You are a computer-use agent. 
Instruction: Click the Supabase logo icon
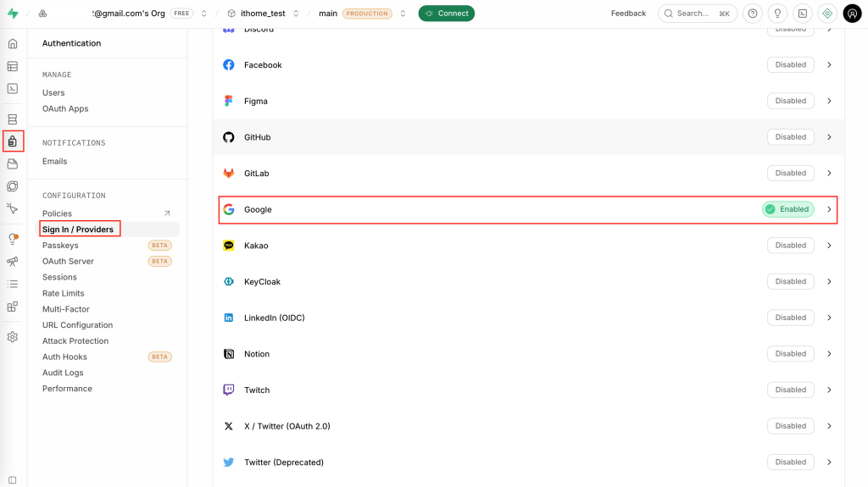pyautogui.click(x=13, y=14)
